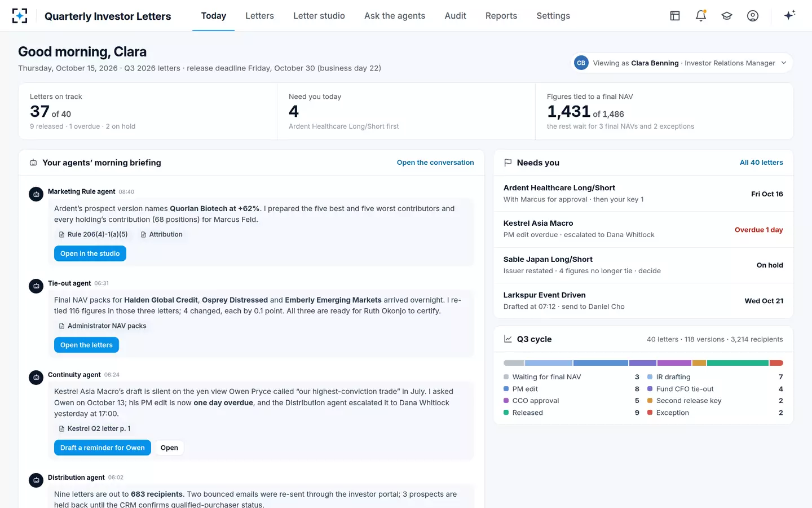Click the CB avatar badge
Viewport: 812px width, 508px height.
click(x=581, y=63)
